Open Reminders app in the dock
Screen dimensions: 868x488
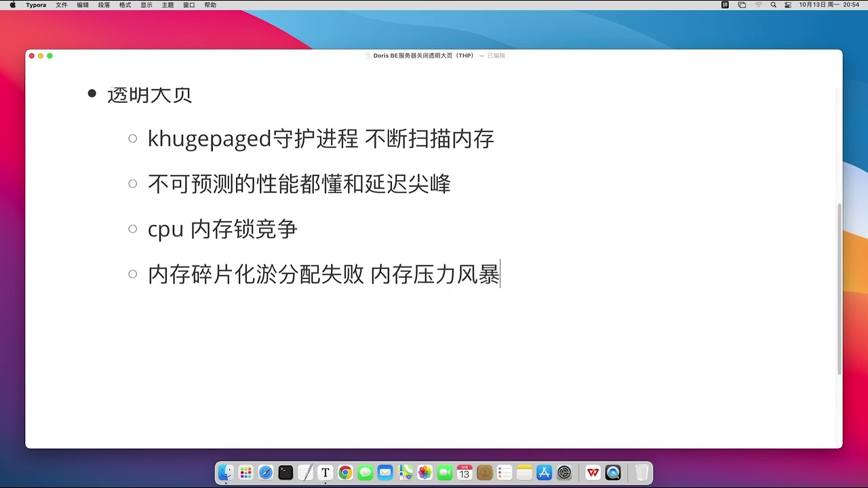tap(505, 472)
